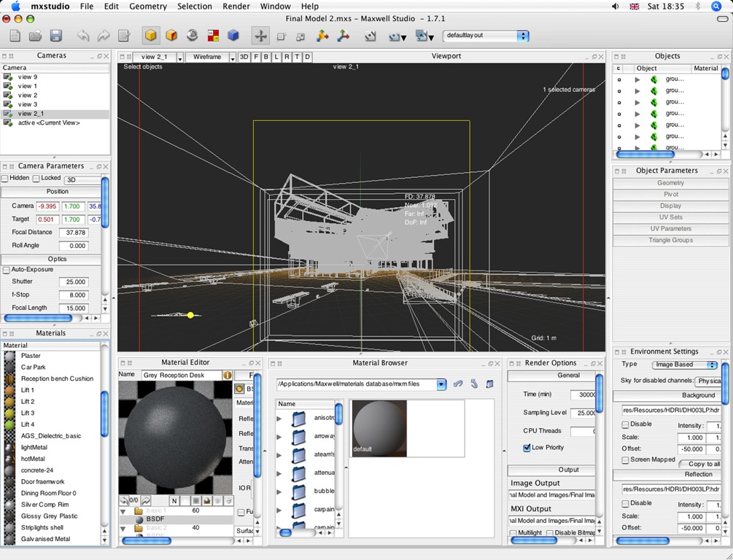
Task: Select the default material thumbnail
Action: pyautogui.click(x=379, y=428)
